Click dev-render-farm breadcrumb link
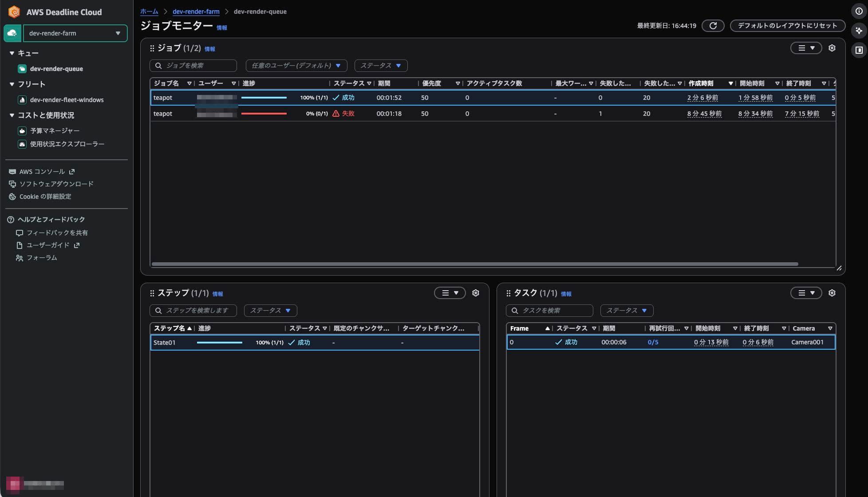This screenshot has width=868, height=497. [x=196, y=12]
